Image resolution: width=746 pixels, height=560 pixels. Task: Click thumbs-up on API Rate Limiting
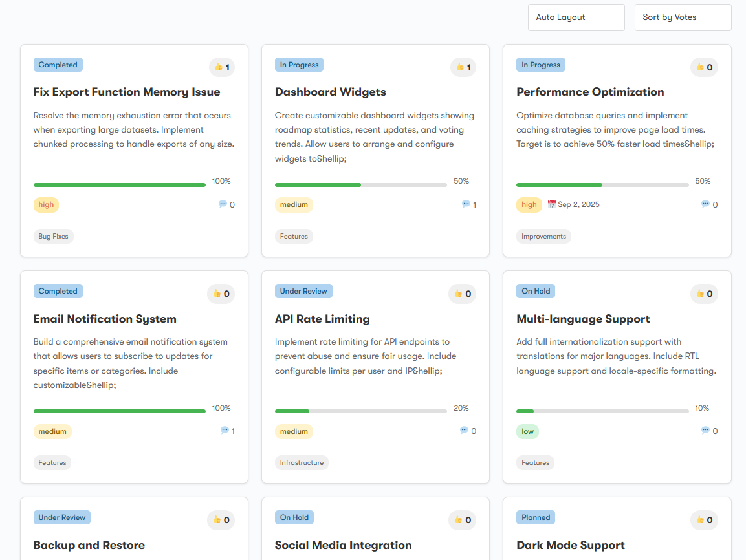click(x=463, y=294)
